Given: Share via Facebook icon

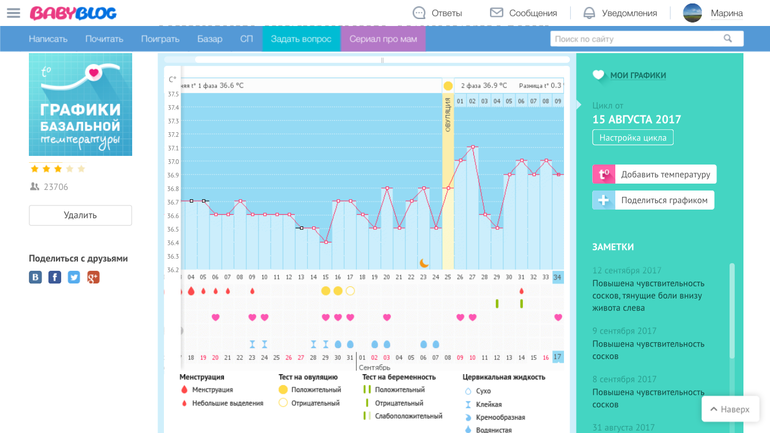Looking at the screenshot, I should tap(55, 277).
